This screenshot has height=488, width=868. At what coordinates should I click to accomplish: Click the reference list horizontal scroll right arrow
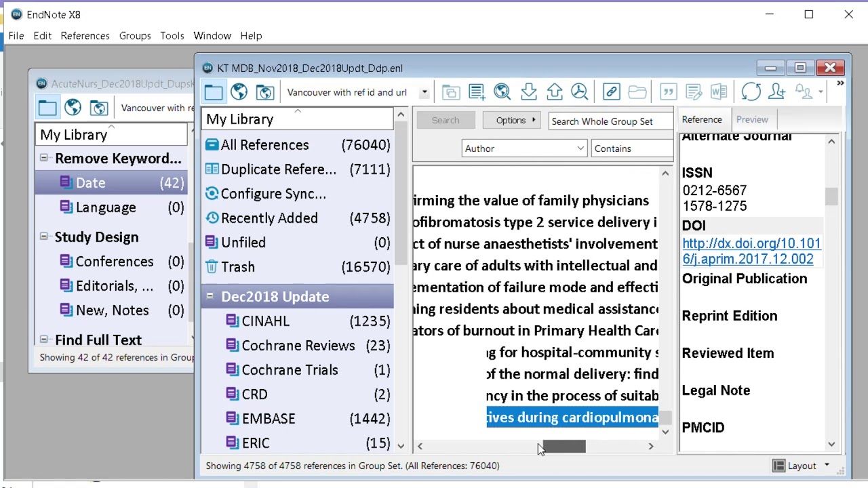(651, 446)
